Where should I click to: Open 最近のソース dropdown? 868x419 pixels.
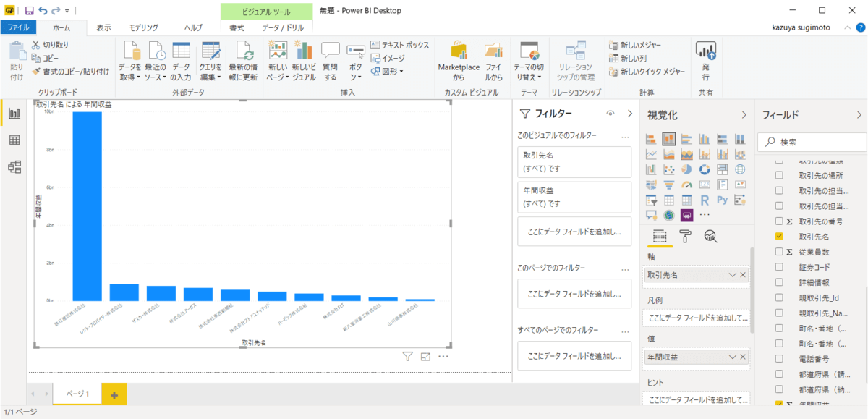(x=156, y=61)
